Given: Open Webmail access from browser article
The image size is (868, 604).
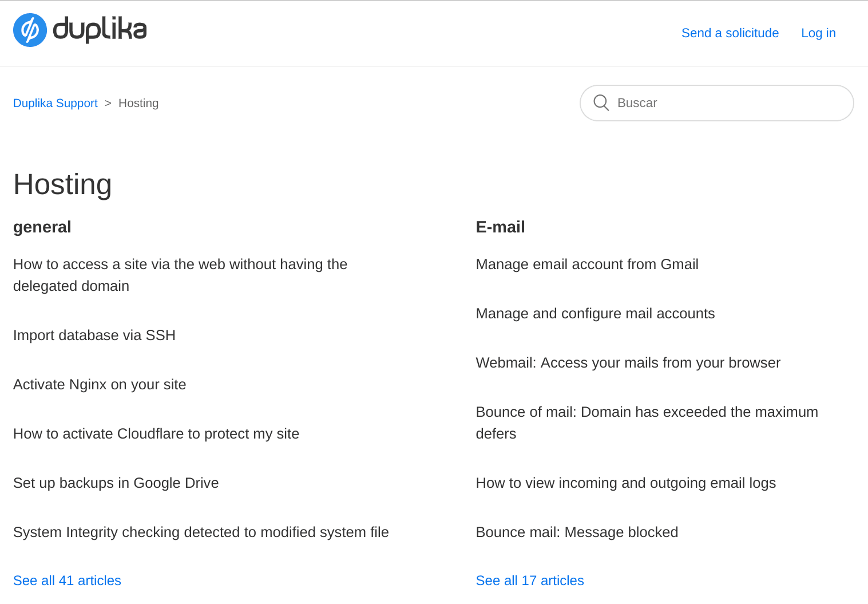Looking at the screenshot, I should (628, 362).
